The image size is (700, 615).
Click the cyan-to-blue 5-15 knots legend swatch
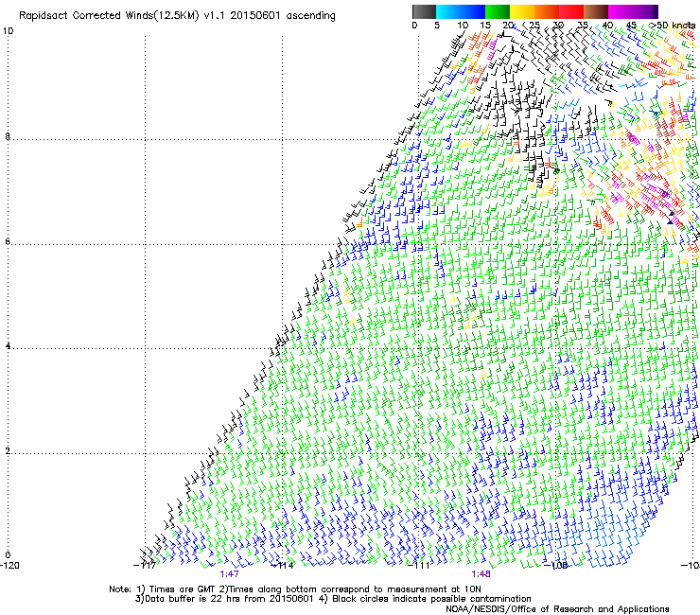point(461,11)
